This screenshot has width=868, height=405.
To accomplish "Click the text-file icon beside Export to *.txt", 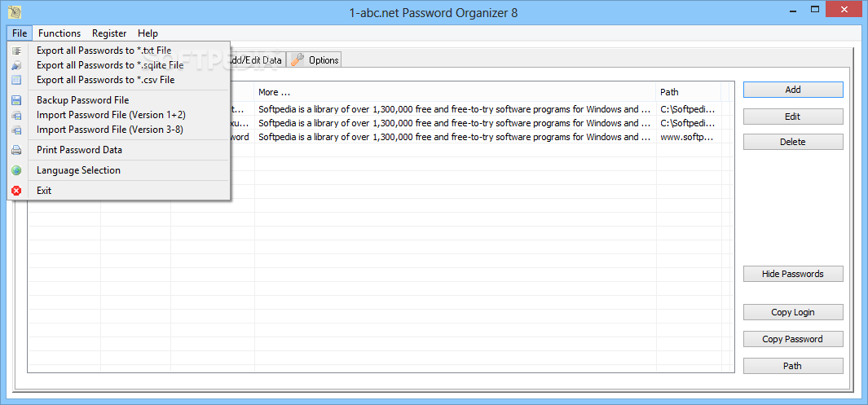I will (x=16, y=51).
